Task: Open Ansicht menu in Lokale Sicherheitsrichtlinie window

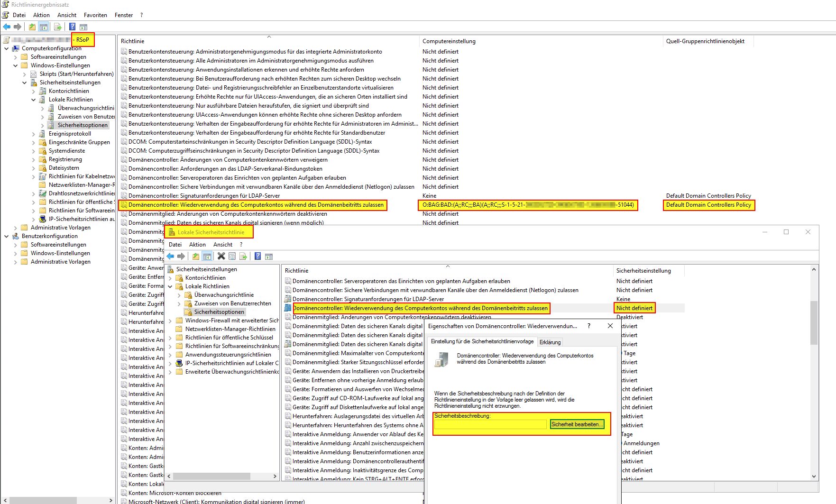Action: pyautogui.click(x=223, y=245)
